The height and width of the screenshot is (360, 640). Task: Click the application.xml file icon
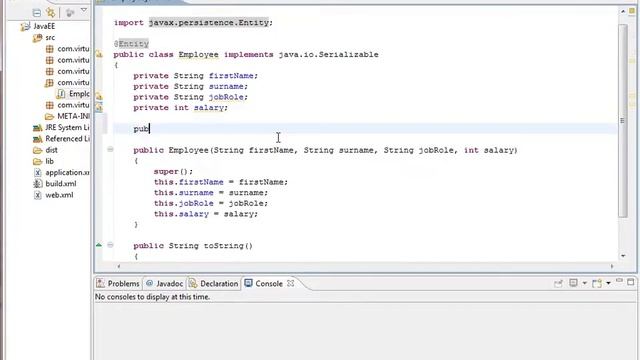tap(38, 172)
